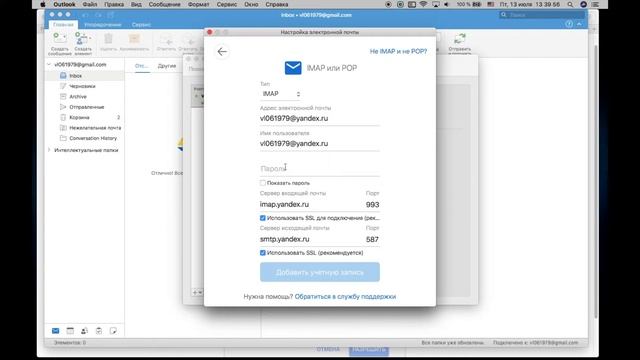Select the Нежелательная почта folder
The height and width of the screenshot is (360, 640).
[84, 128]
